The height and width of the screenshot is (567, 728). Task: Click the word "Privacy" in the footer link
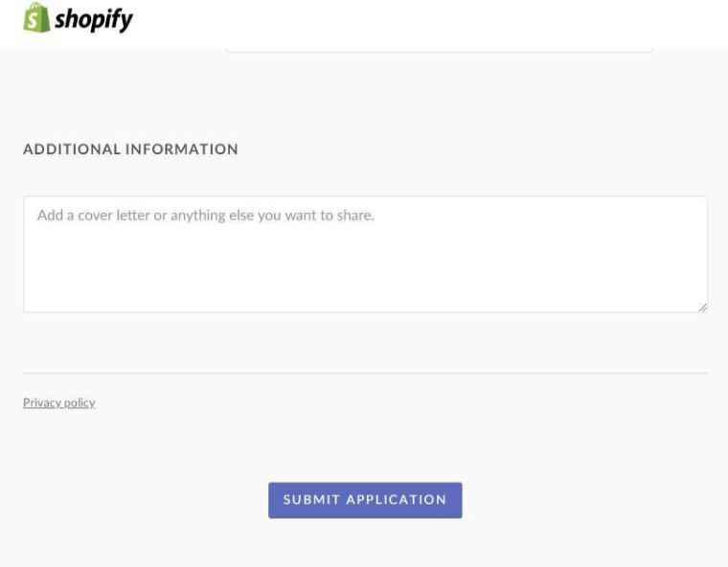click(x=41, y=403)
